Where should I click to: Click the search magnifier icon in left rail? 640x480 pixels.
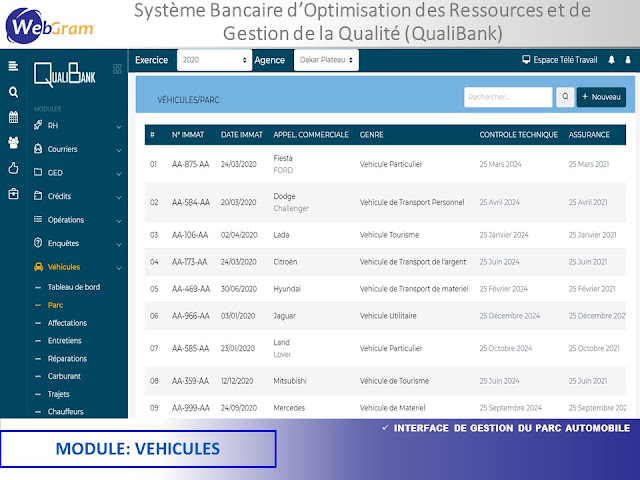tap(13, 92)
